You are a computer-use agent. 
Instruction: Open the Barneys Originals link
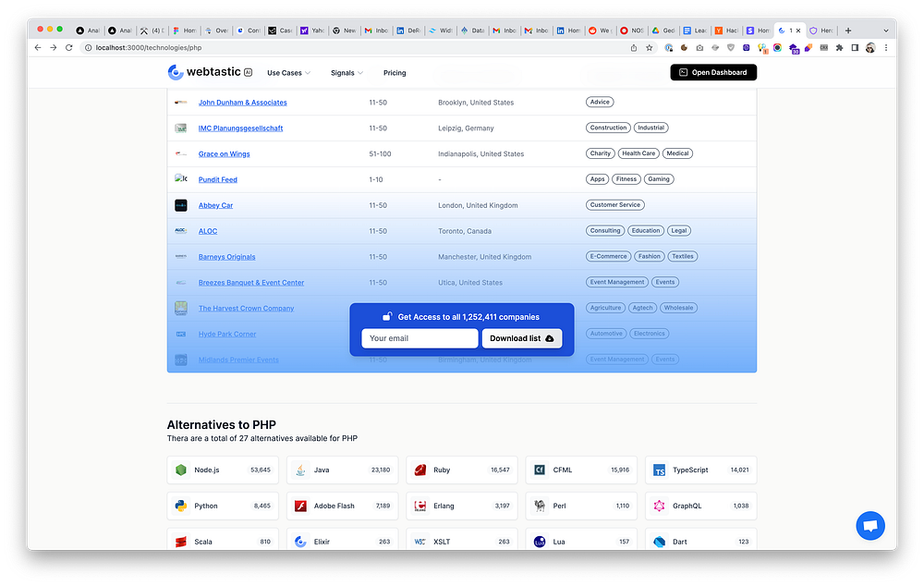pos(227,257)
